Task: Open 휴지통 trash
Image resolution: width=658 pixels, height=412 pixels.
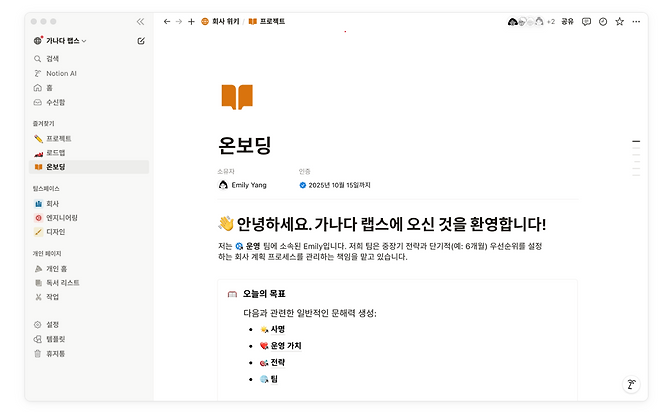Action: point(55,353)
